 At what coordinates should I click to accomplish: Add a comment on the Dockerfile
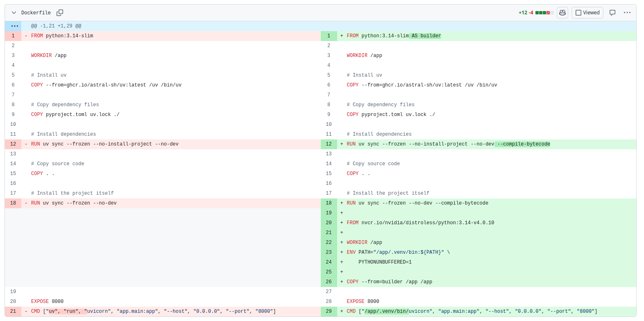(x=612, y=13)
